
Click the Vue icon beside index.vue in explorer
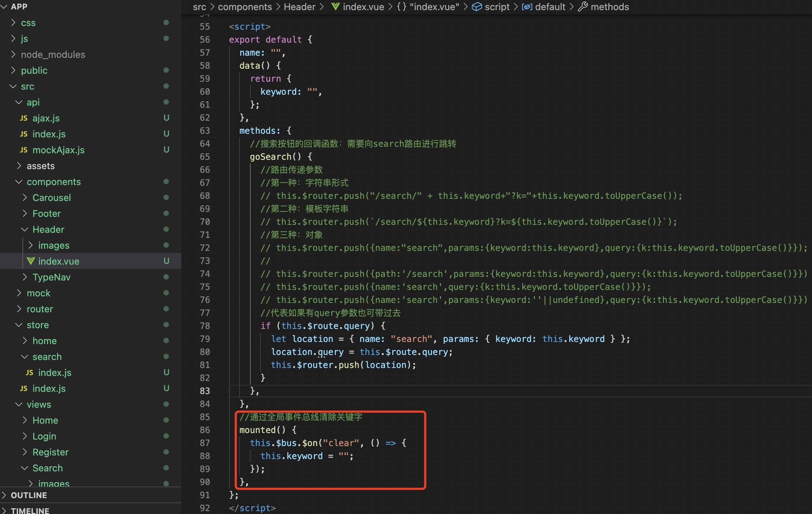(31, 261)
